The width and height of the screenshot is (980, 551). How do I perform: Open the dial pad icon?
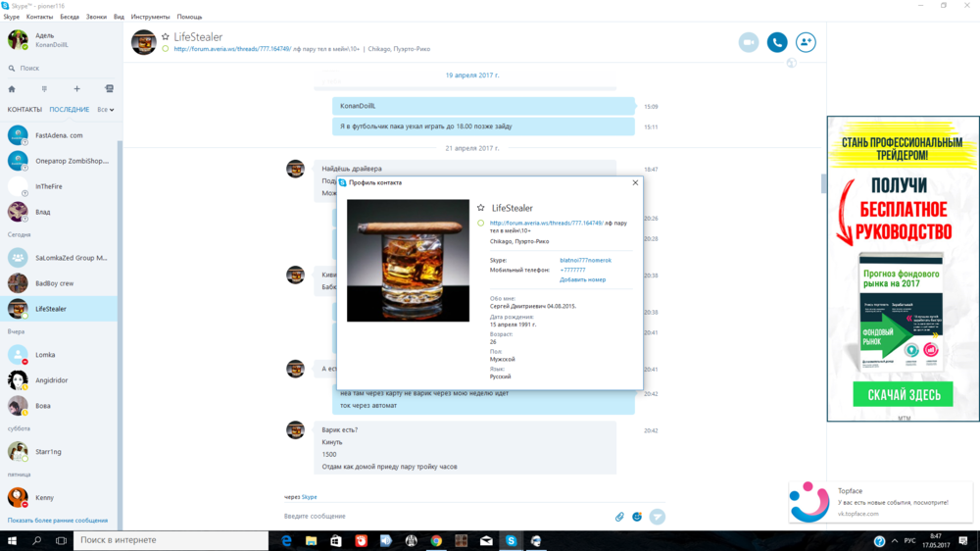click(44, 89)
